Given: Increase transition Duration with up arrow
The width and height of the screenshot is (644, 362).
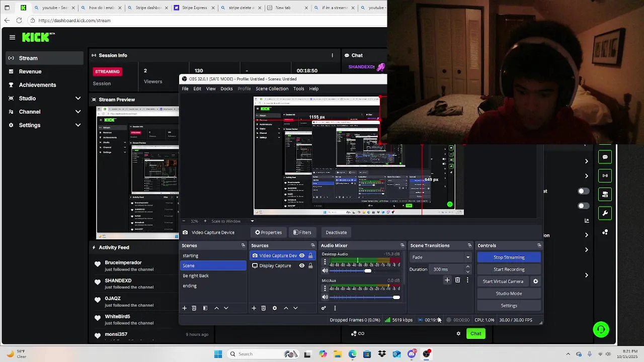Looking at the screenshot, I should point(468,267).
